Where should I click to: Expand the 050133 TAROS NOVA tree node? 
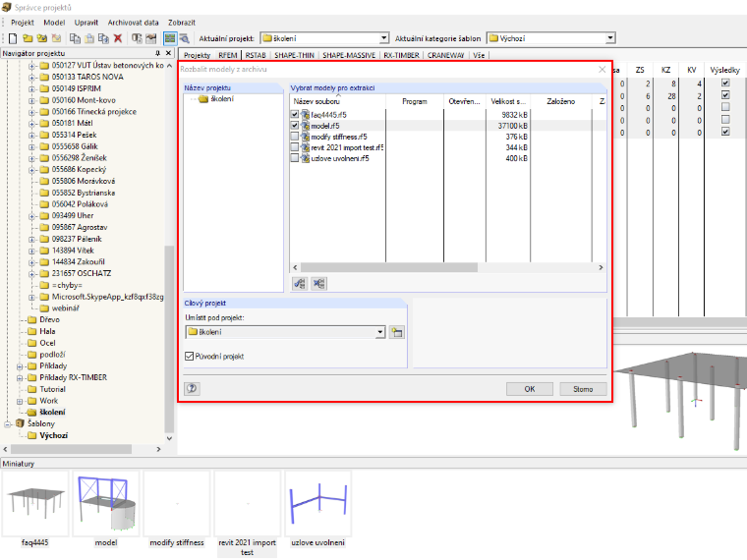pos(31,78)
